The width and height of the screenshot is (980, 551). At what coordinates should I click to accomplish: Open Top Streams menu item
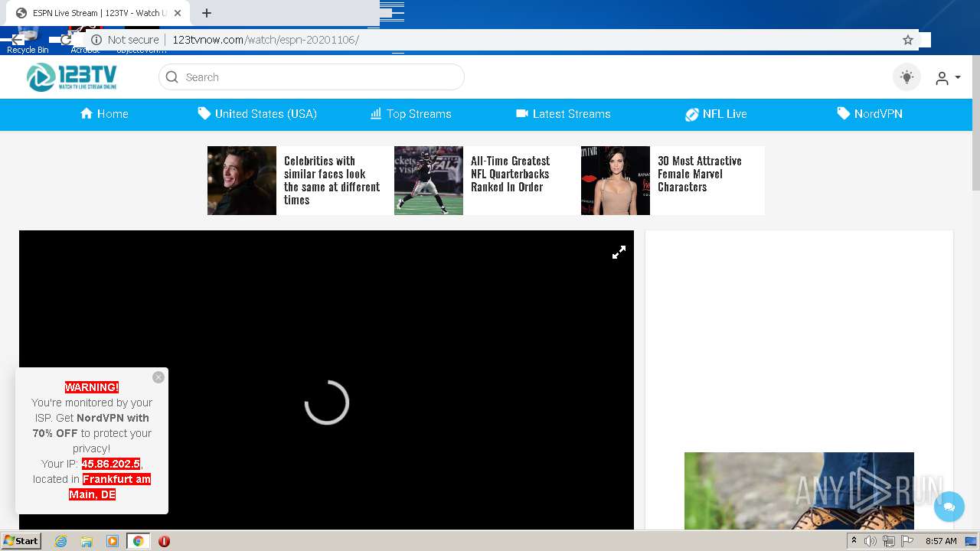point(411,114)
